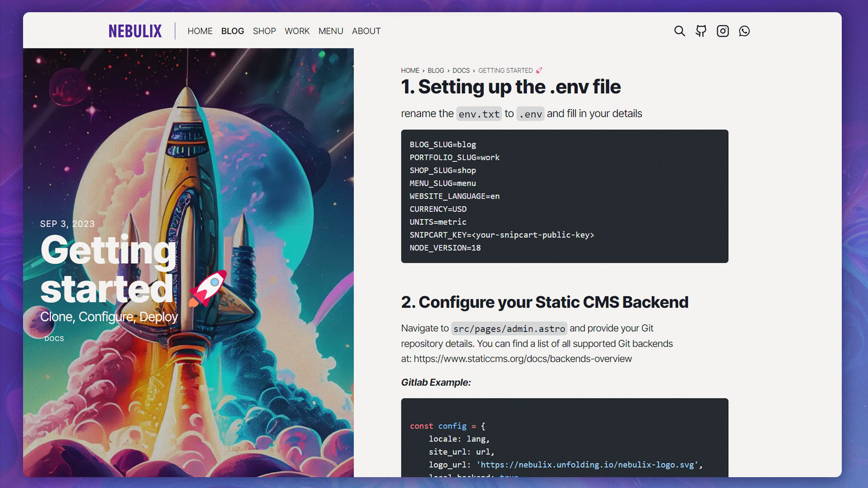Go to HOME in navigation bar

tap(200, 31)
